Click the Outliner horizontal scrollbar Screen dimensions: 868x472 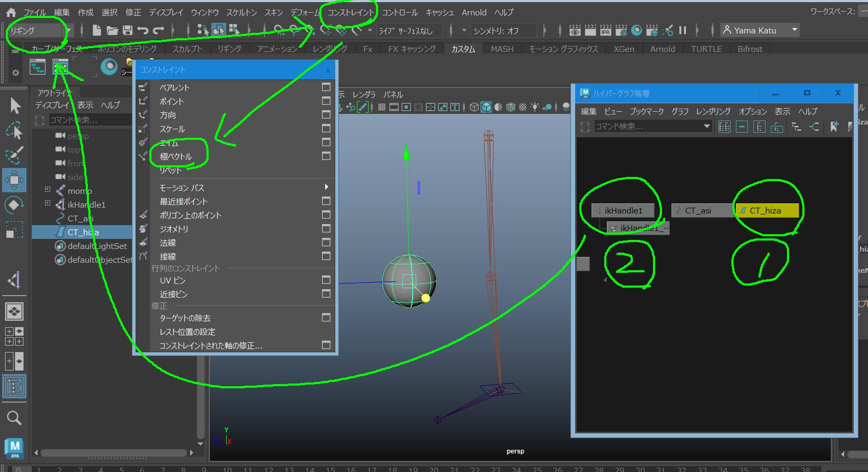tap(114, 453)
